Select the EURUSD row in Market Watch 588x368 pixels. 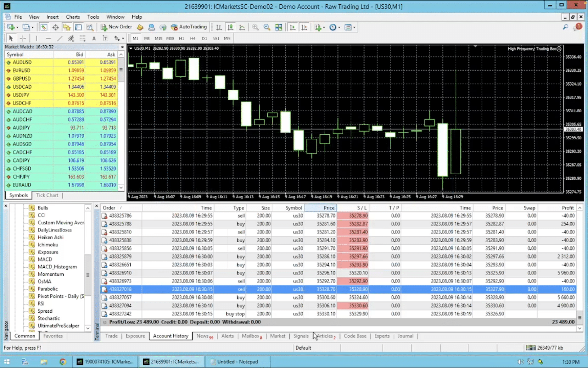click(x=21, y=70)
